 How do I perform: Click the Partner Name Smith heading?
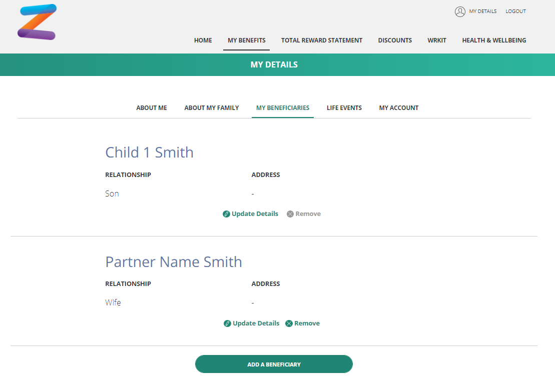174,262
